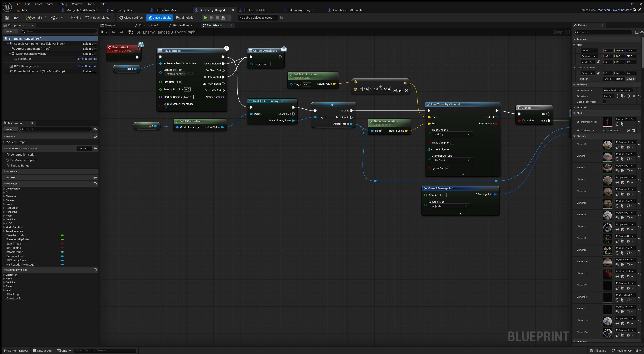Expand the Transformation variables category
This screenshot has height=354, width=644.
tap(4, 231)
